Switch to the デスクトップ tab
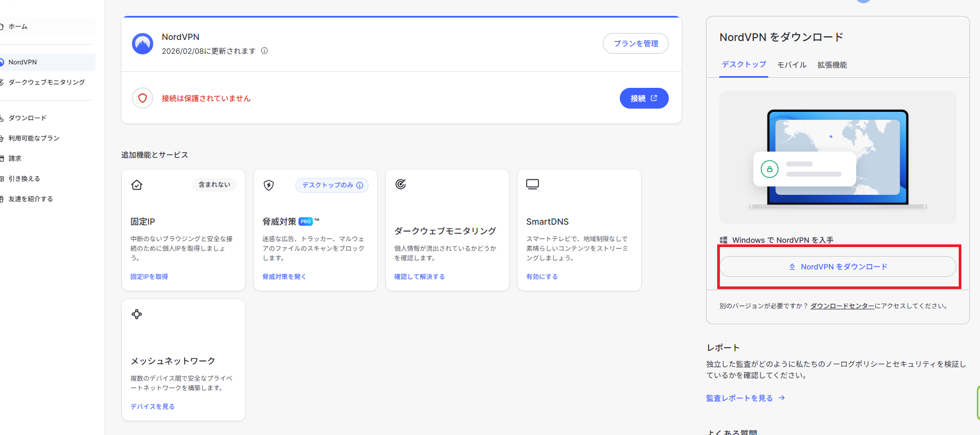This screenshot has height=435, width=980. click(744, 64)
